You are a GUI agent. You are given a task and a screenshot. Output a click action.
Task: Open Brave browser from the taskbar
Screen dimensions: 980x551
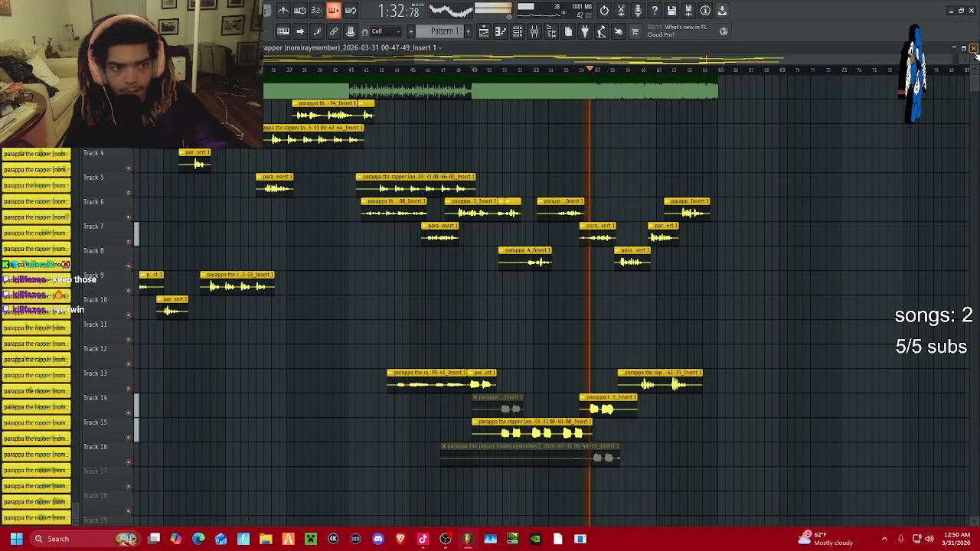pos(400,539)
